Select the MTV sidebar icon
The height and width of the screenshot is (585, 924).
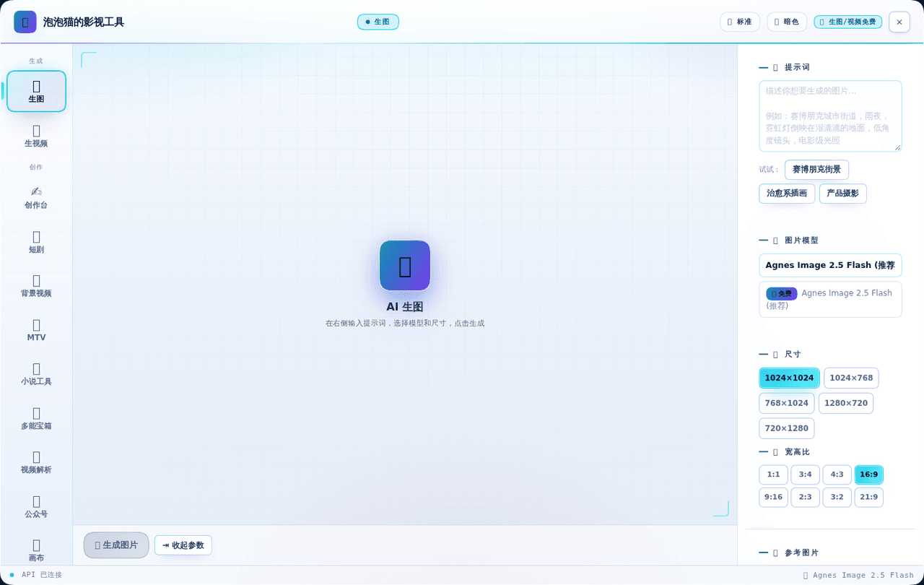(36, 329)
